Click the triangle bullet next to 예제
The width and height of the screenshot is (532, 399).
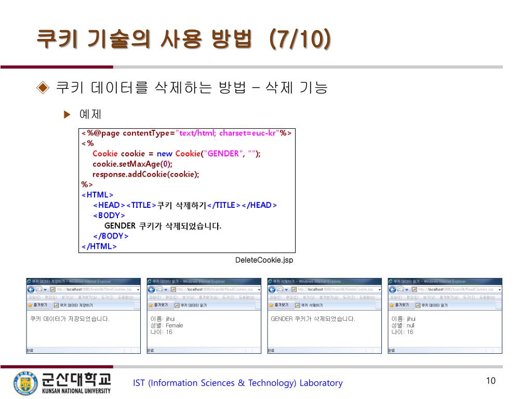(x=67, y=114)
